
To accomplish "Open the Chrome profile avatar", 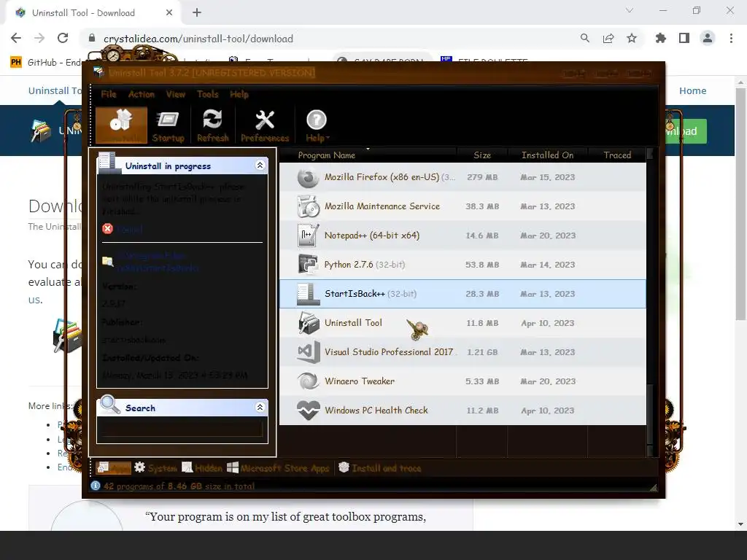I will tap(708, 39).
